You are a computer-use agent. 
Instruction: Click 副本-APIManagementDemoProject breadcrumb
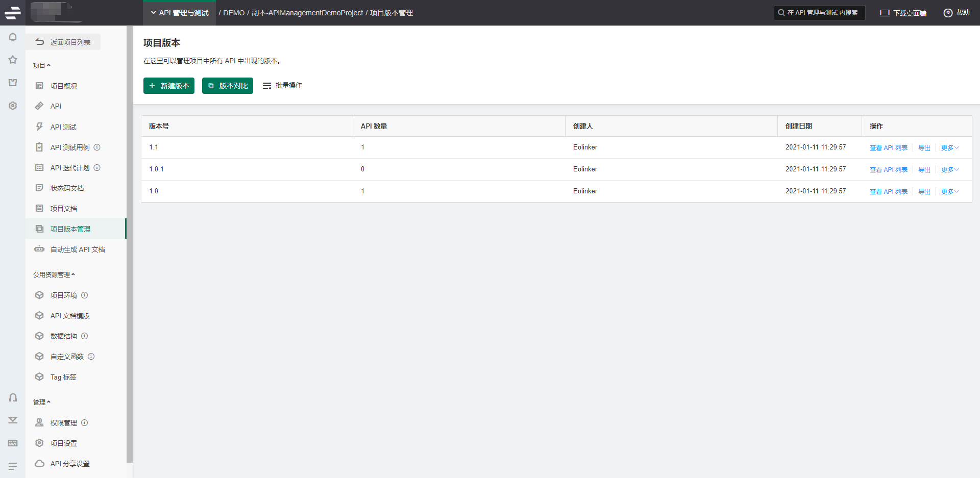coord(307,13)
